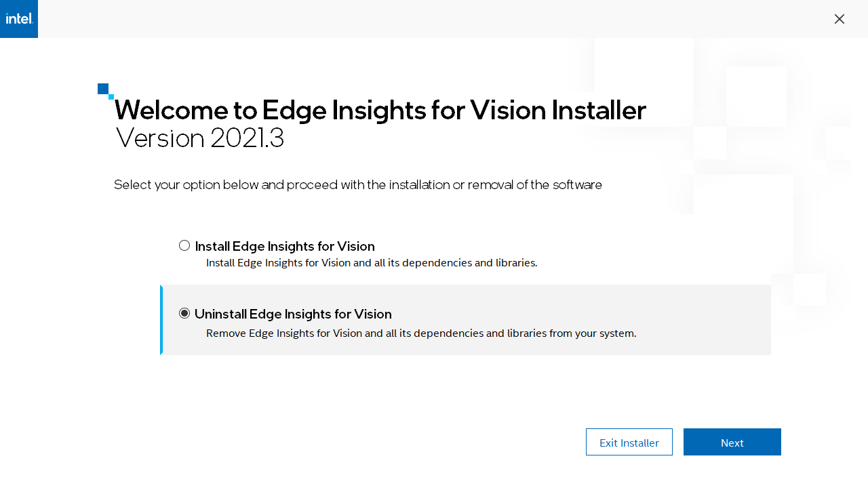Image resolution: width=868 pixels, height=488 pixels.
Task: Click the install dependencies and libraries description
Action: [372, 263]
